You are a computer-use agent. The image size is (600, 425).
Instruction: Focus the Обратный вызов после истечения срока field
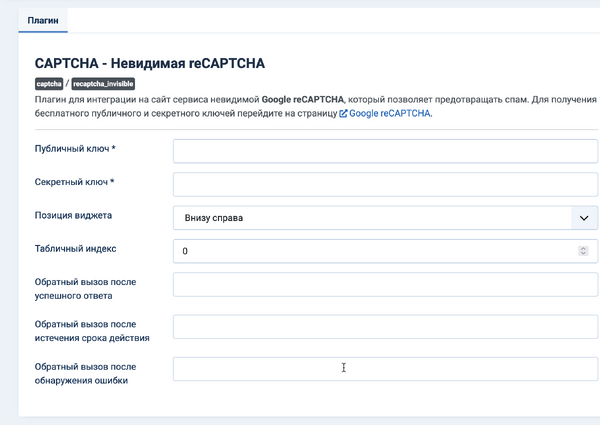pos(385,327)
